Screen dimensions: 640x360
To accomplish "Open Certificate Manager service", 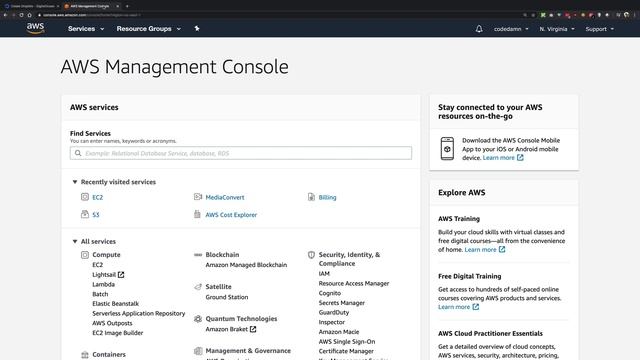I will [346, 351].
